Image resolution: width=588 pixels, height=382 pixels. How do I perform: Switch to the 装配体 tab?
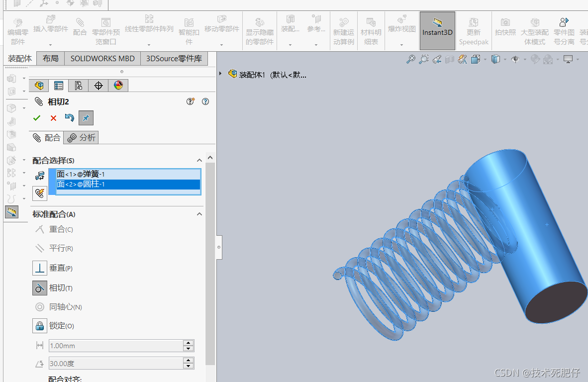pyautogui.click(x=20, y=59)
